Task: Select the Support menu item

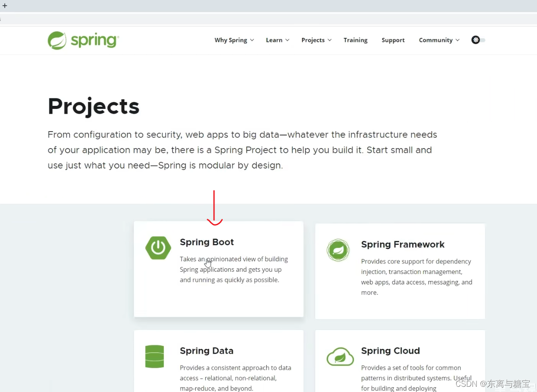Action: [393, 40]
